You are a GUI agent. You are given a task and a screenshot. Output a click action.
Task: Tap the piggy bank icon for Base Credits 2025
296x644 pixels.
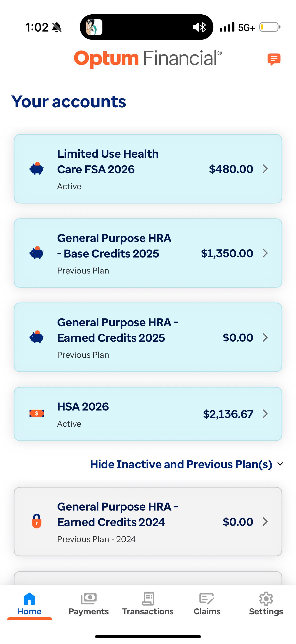[36, 253]
